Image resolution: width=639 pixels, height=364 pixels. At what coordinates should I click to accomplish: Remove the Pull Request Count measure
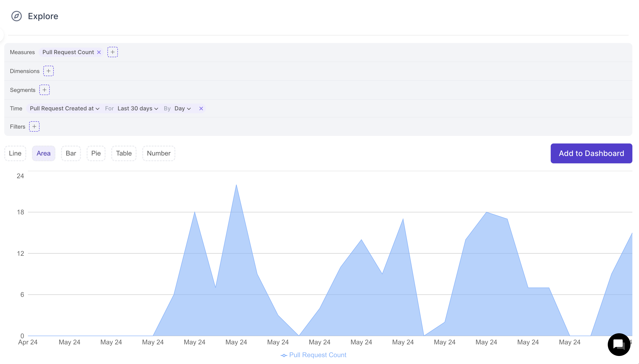pyautogui.click(x=99, y=52)
